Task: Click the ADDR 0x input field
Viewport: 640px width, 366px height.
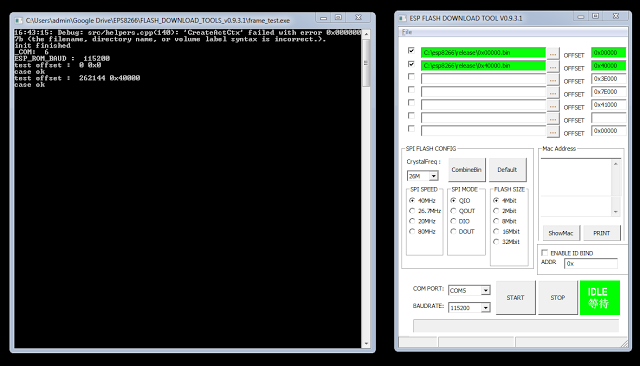Action: pyautogui.click(x=591, y=264)
